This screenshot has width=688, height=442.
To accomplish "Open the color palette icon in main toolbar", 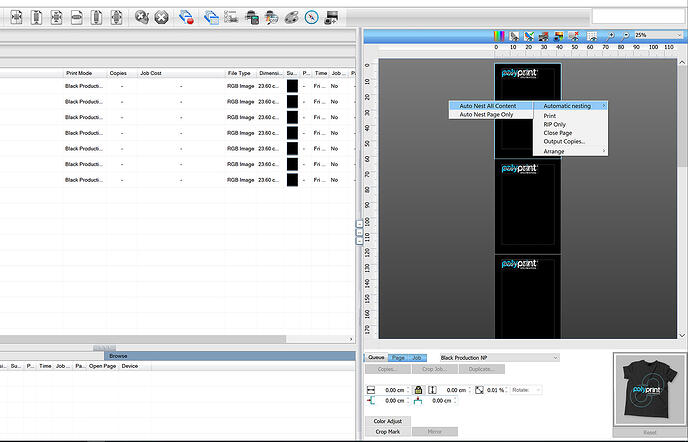I will (291, 18).
